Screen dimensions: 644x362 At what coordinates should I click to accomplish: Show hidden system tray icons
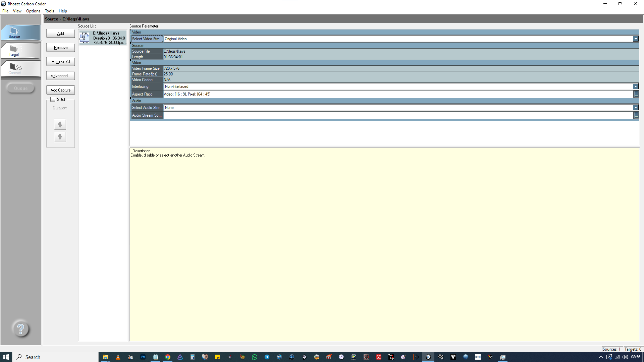click(601, 357)
